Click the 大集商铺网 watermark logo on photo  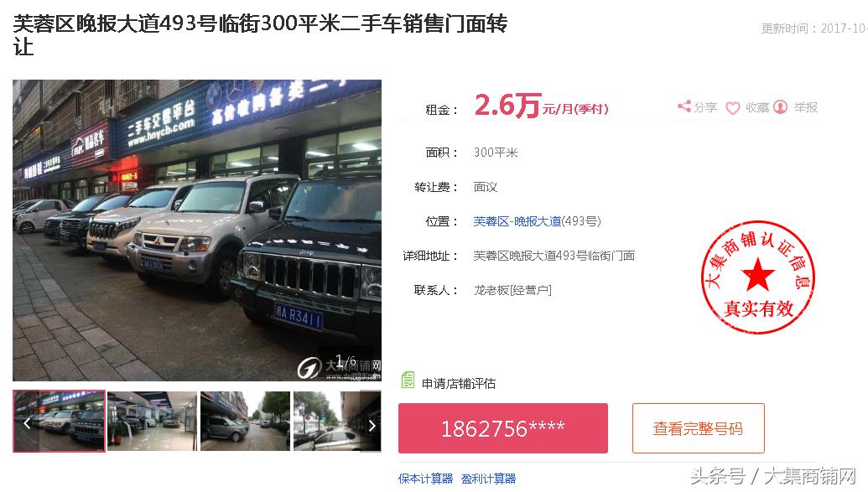pyautogui.click(x=339, y=367)
